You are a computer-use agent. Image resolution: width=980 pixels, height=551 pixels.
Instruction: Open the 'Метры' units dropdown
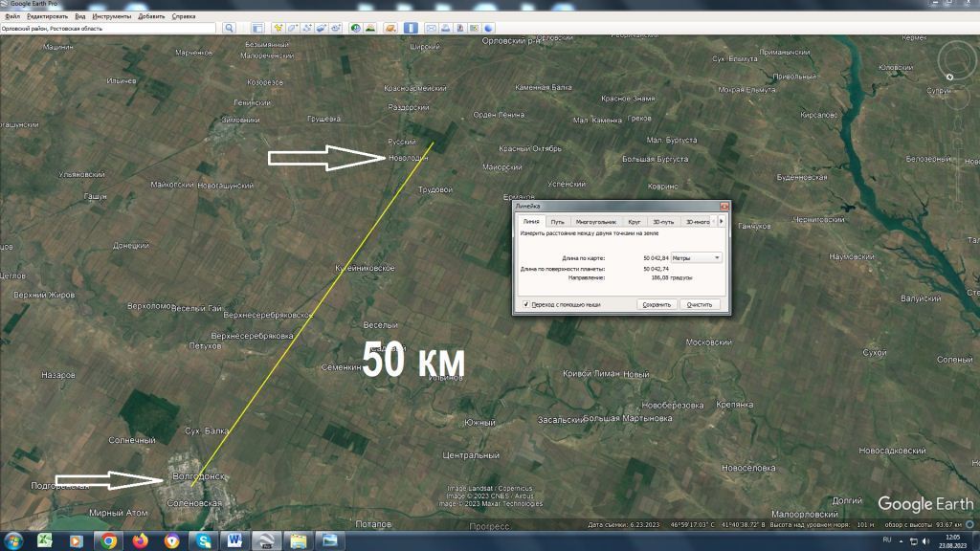click(696, 257)
